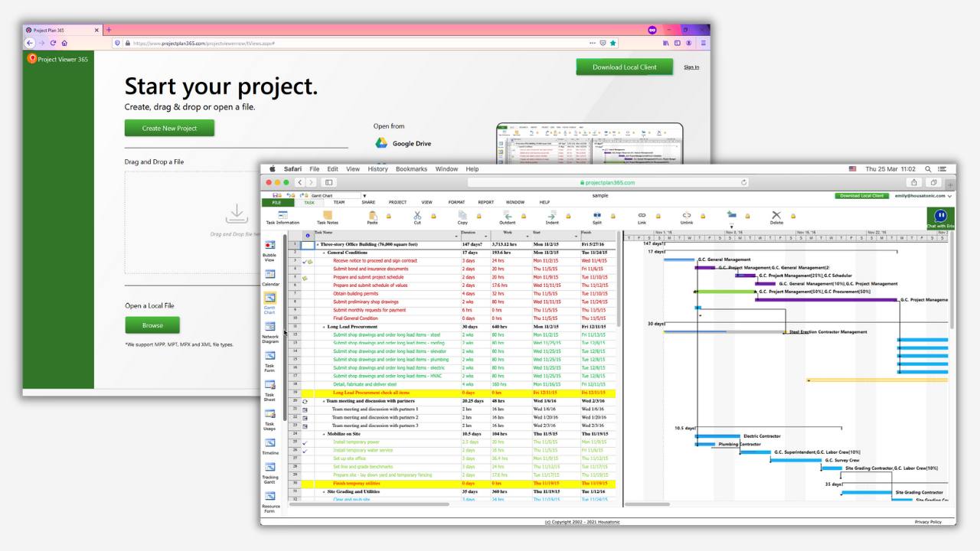The width and height of the screenshot is (980, 551).
Task: Click Firefox home button
Action: [x=64, y=43]
